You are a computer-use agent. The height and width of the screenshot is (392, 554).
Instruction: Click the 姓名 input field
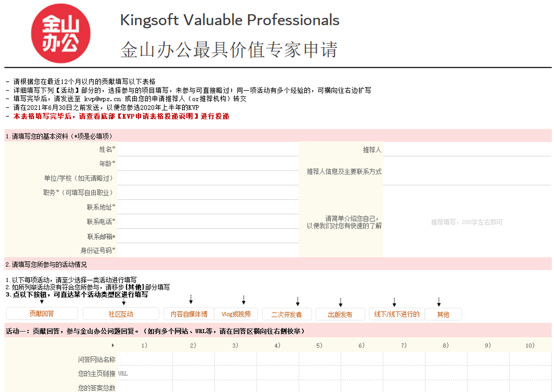tap(208, 149)
